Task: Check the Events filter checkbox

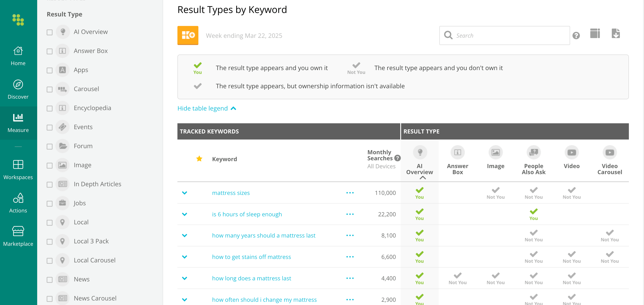Action: coord(49,128)
